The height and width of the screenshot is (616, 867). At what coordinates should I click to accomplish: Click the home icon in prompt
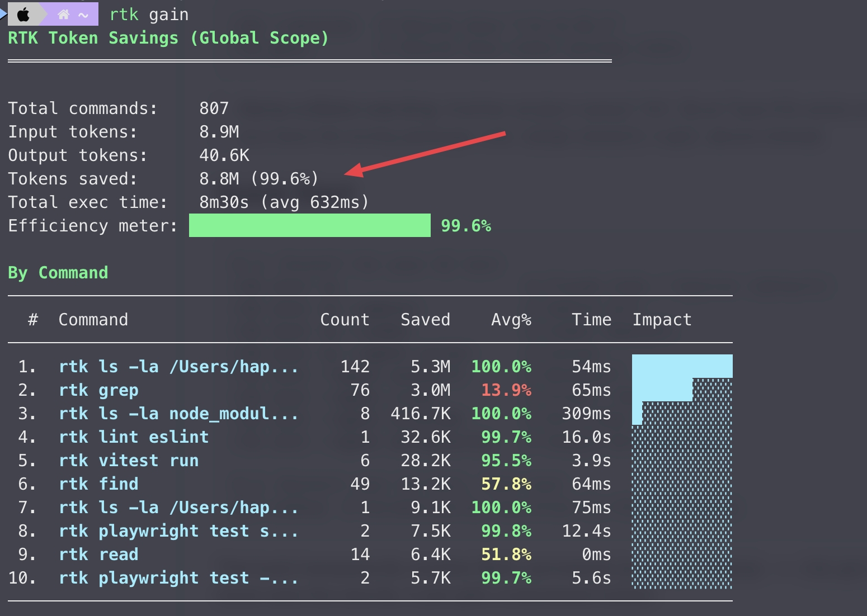(x=64, y=15)
